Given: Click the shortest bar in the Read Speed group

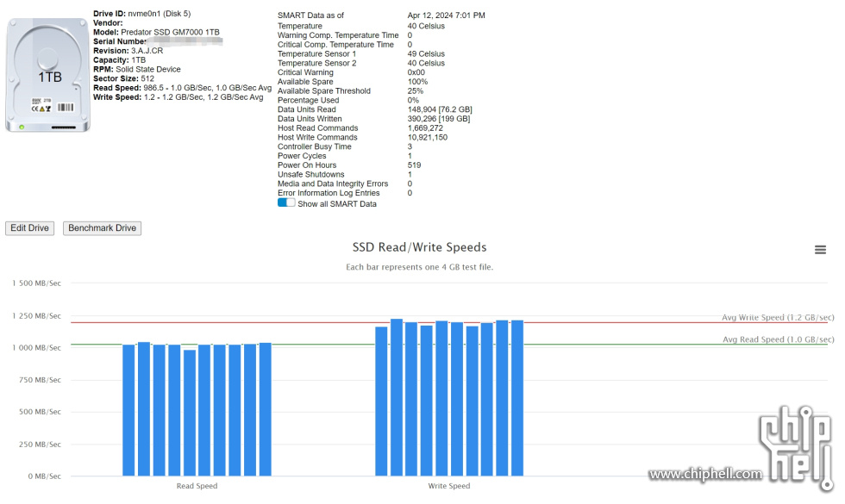Looking at the screenshot, I should 189,413.
